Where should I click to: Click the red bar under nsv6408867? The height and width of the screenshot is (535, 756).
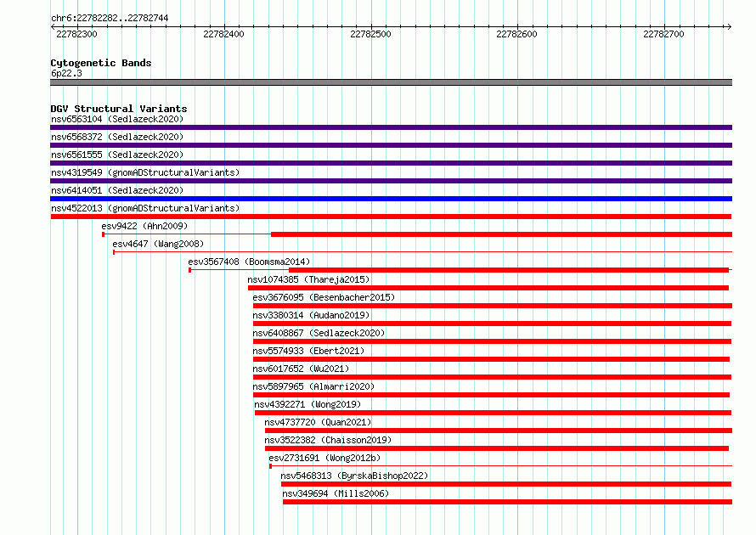pos(493,341)
